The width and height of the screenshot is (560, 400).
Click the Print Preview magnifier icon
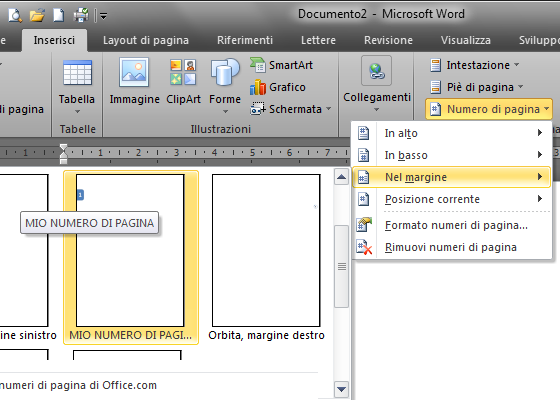(15, 15)
